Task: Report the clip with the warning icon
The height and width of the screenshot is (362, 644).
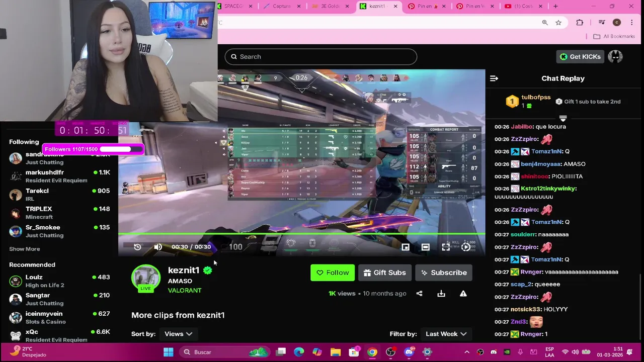Action: click(x=463, y=294)
